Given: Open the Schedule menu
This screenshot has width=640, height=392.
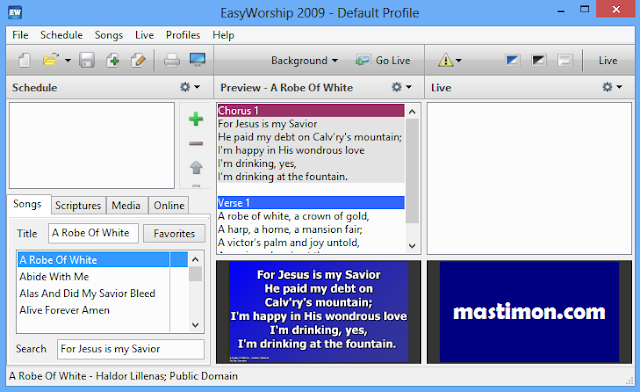Looking at the screenshot, I should coord(61,35).
